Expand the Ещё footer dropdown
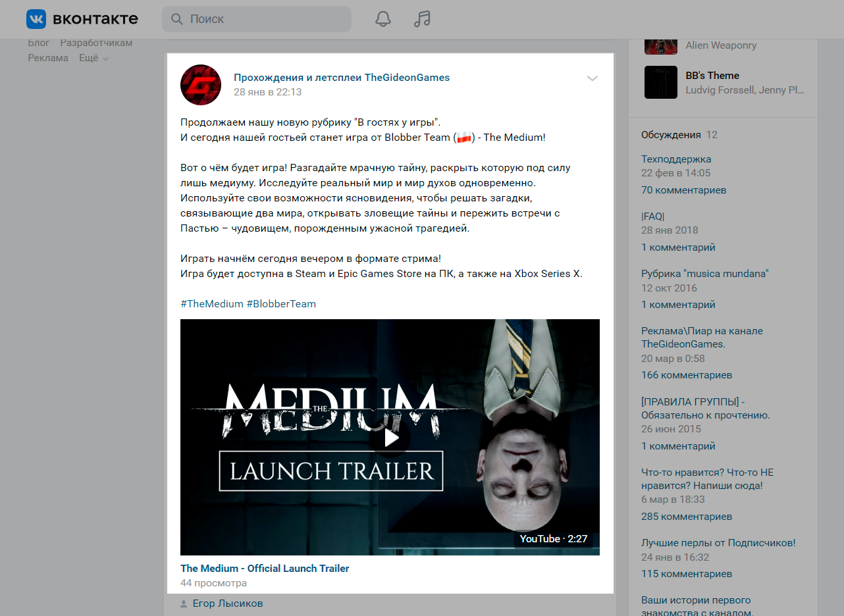This screenshot has width=844, height=616. [94, 58]
